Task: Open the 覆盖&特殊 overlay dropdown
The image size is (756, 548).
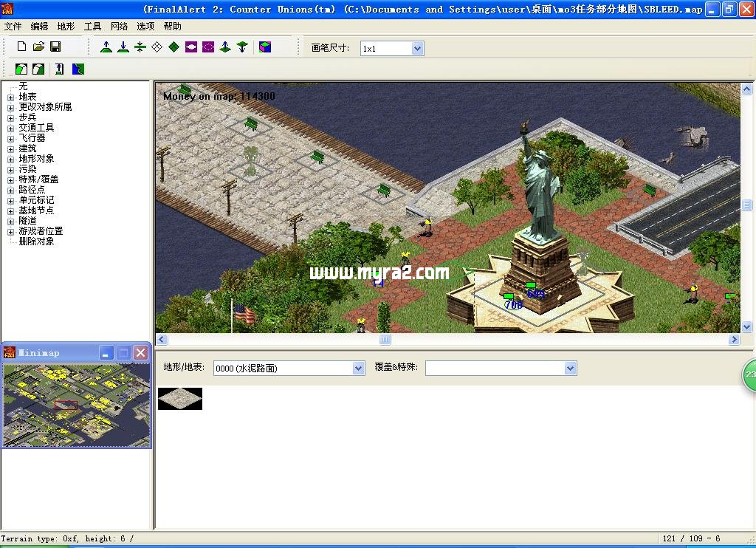Action: (x=571, y=368)
